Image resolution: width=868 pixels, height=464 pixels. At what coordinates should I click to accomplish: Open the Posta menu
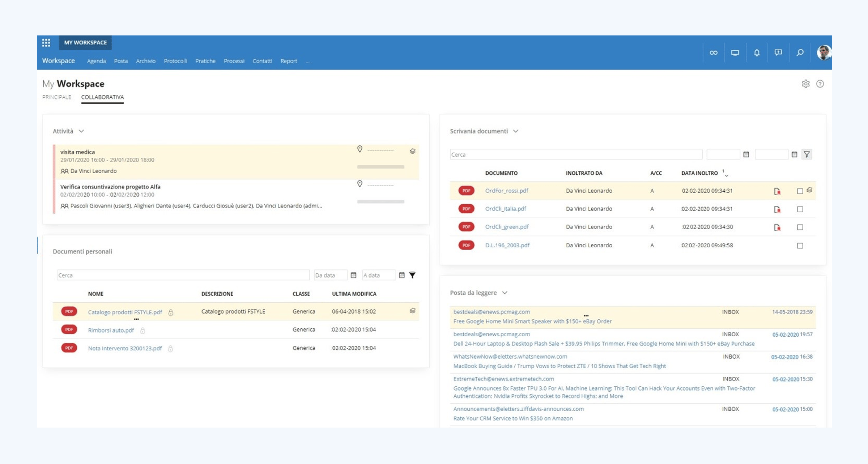[121, 61]
